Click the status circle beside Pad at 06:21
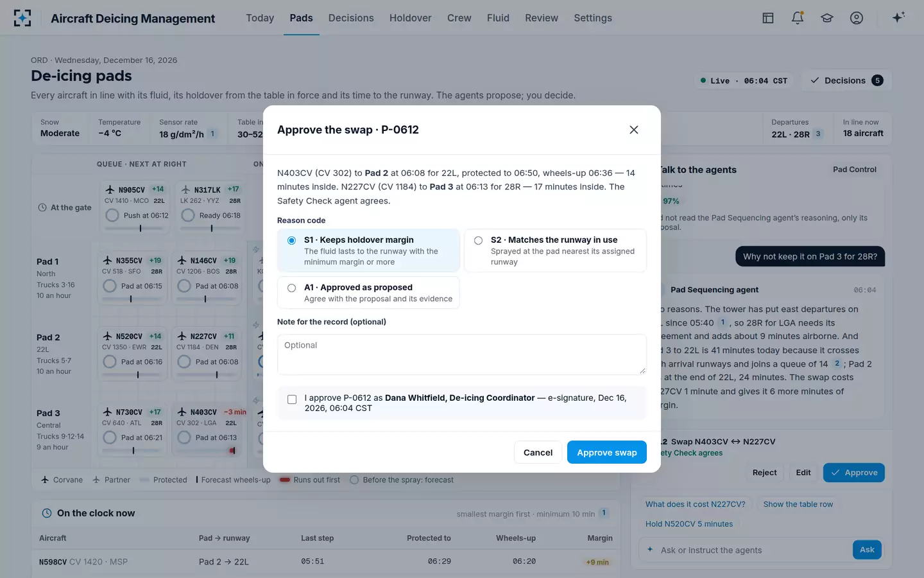 [x=110, y=437]
